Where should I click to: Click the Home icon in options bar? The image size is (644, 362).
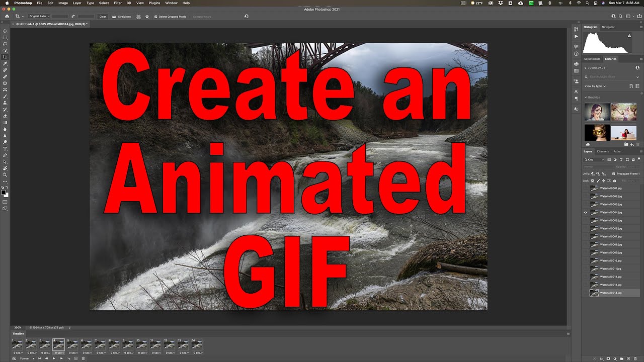click(7, 16)
